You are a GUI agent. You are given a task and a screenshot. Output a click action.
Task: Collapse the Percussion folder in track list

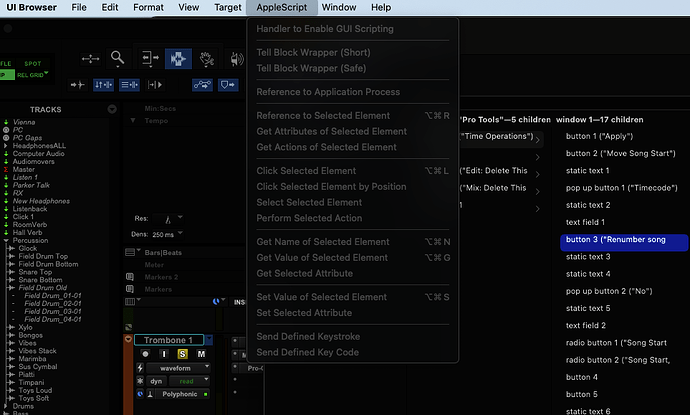pos(6,240)
